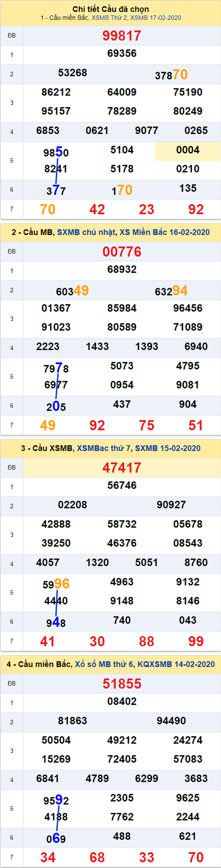This screenshot has height=868, width=221.
Task: Select special prize number 00776
Action: [122, 252]
